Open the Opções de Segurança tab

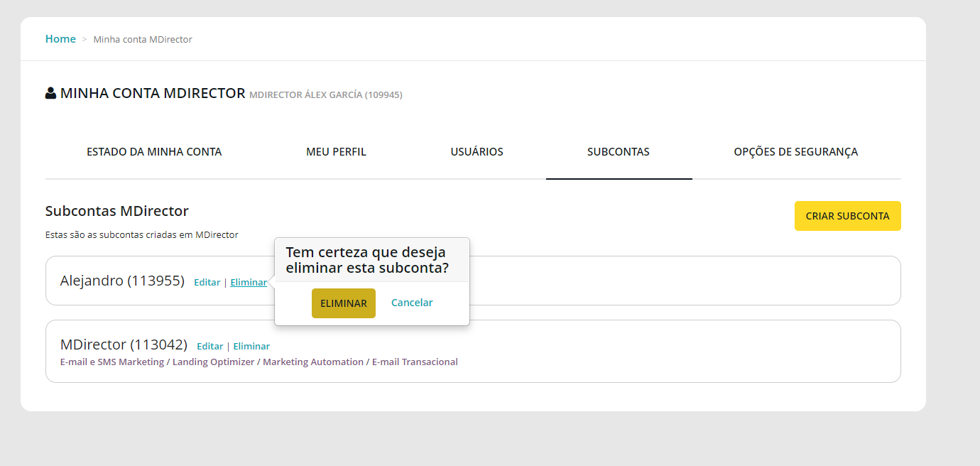tap(795, 151)
